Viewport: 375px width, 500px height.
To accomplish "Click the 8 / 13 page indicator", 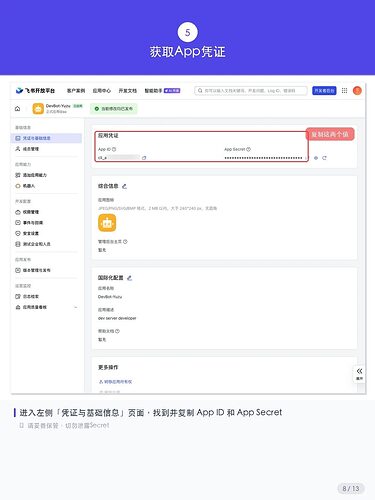I will (x=351, y=489).
